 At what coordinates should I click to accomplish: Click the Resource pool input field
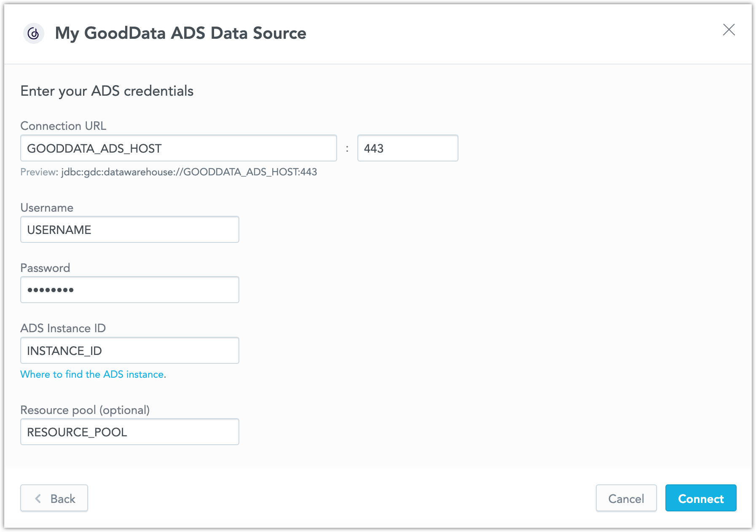[130, 432]
